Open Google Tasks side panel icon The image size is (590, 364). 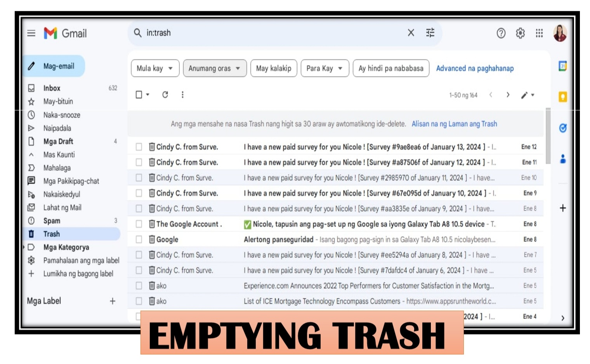point(562,128)
